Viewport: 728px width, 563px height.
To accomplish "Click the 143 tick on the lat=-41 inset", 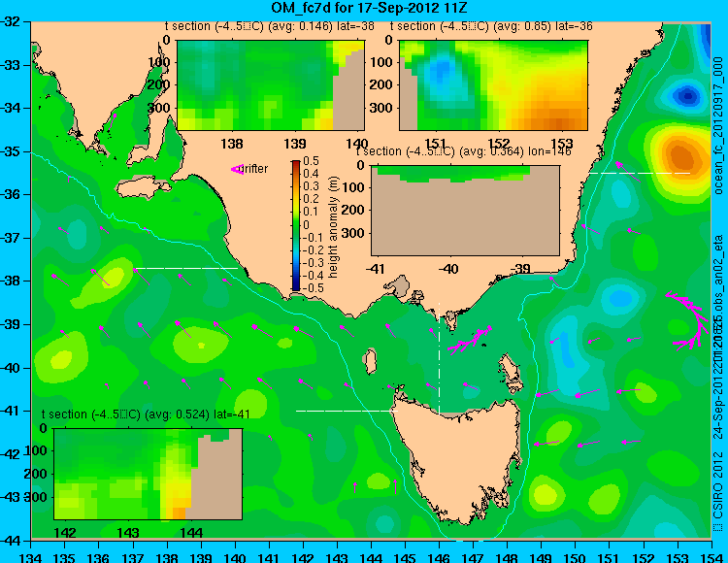I will pyautogui.click(x=128, y=532).
